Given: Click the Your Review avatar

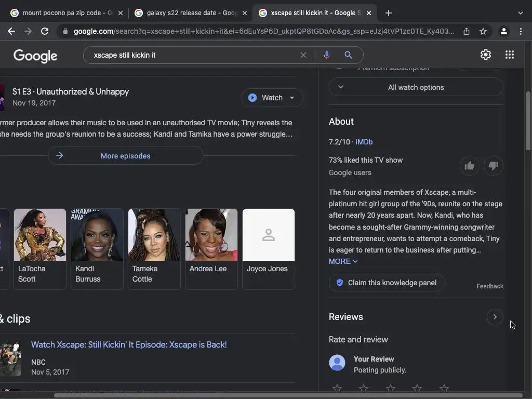Looking at the screenshot, I should [x=337, y=363].
